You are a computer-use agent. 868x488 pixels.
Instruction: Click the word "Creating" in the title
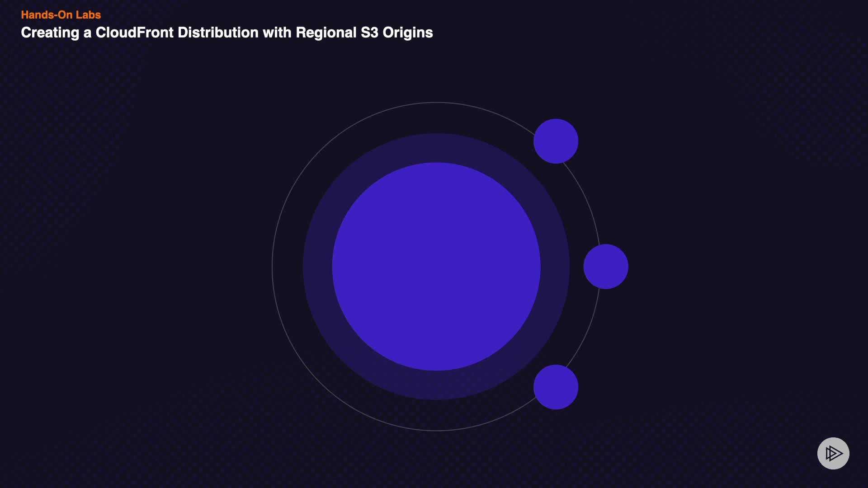point(50,33)
